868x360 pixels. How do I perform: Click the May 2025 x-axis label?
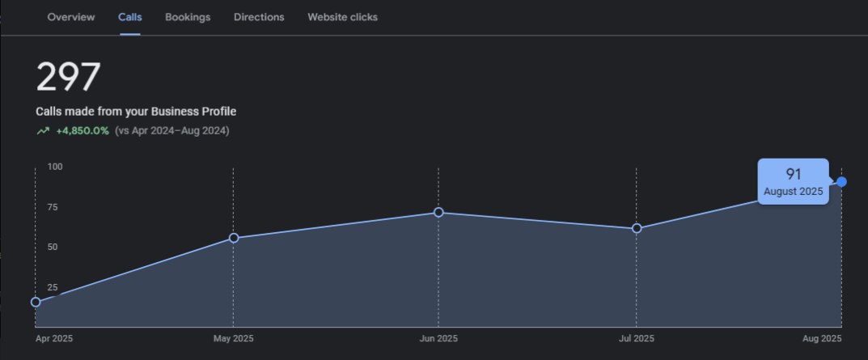(233, 338)
